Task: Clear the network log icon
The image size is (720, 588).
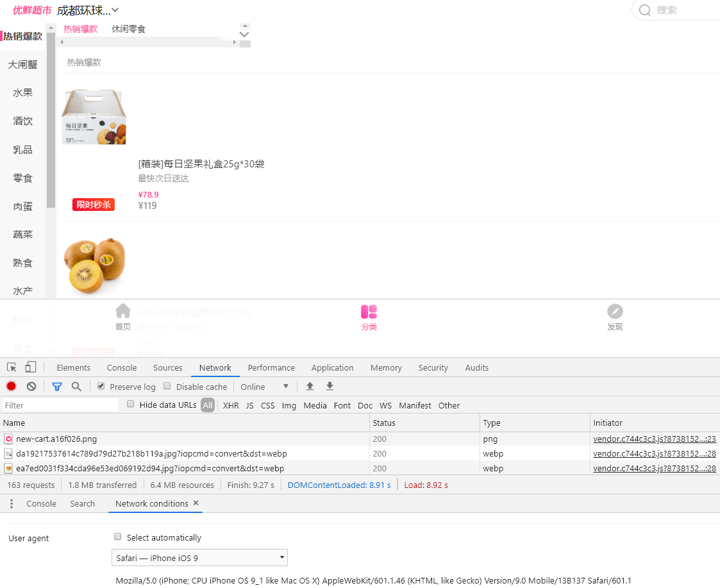Action: pyautogui.click(x=31, y=386)
